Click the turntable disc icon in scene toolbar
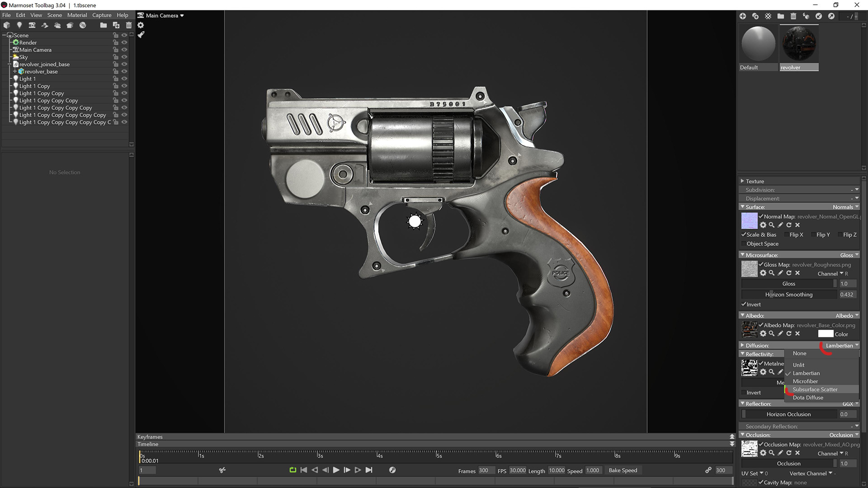The height and width of the screenshot is (488, 868). [83, 25]
